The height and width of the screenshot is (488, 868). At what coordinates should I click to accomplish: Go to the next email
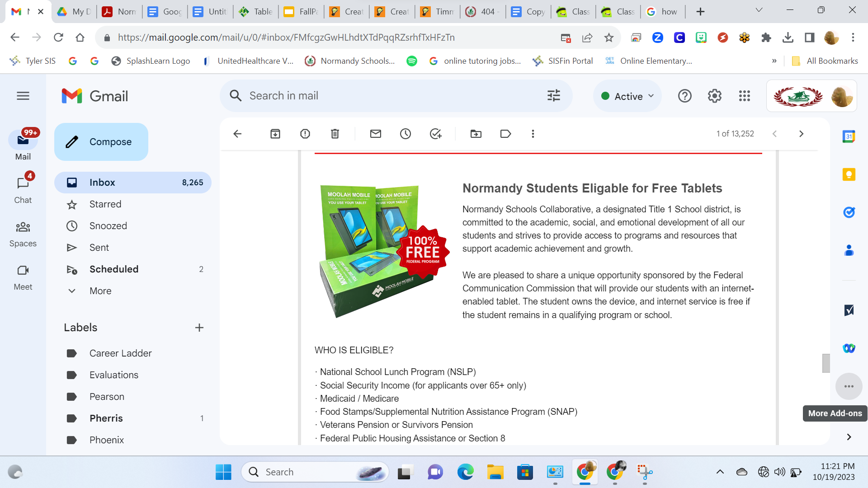pos(801,134)
